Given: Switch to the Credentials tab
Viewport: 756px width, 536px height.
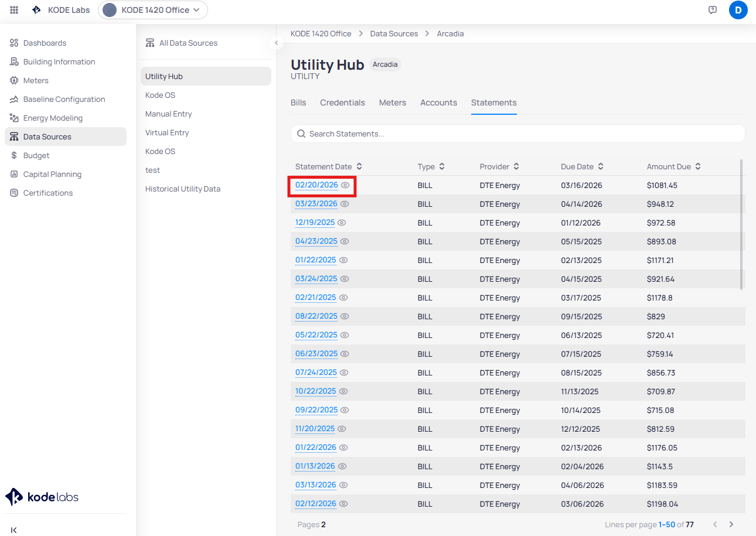Looking at the screenshot, I should coord(342,103).
